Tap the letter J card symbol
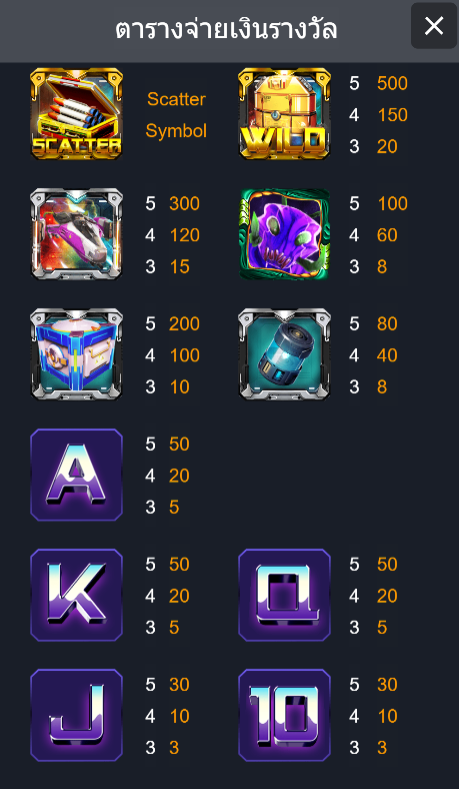The height and width of the screenshot is (789, 459). point(76,715)
